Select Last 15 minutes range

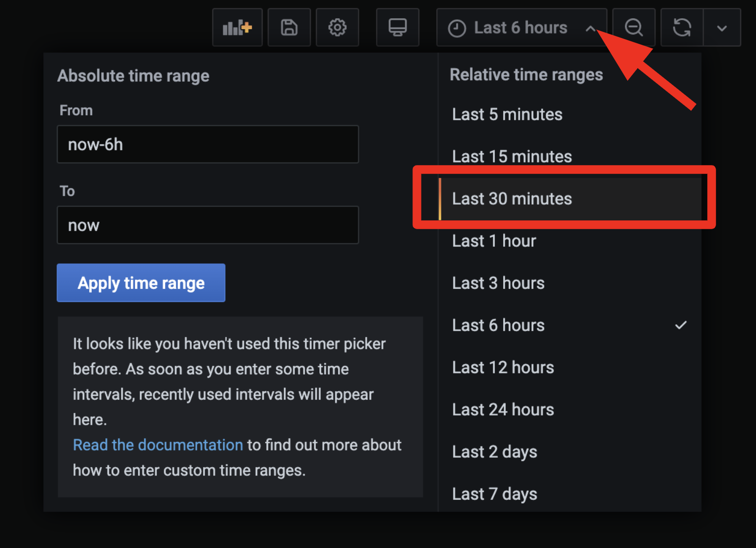[x=512, y=157]
